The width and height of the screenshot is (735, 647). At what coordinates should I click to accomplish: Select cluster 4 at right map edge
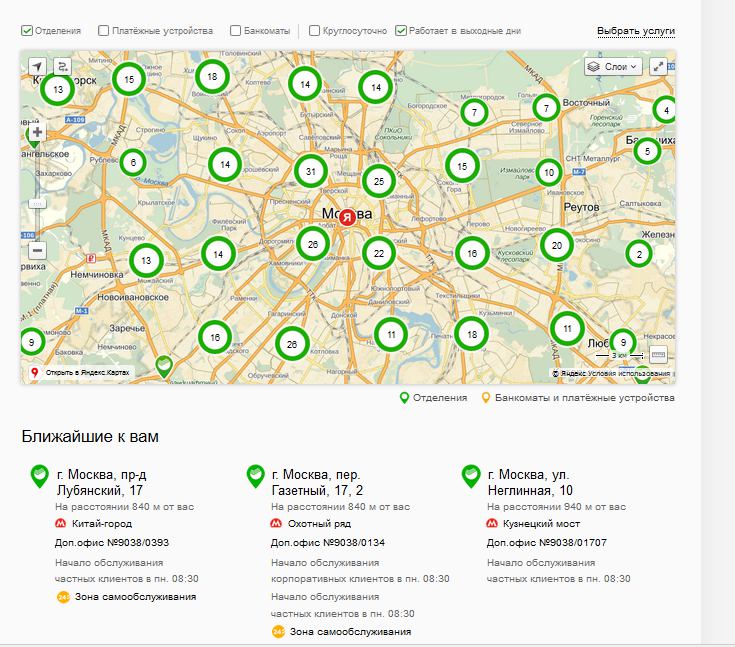[666, 110]
